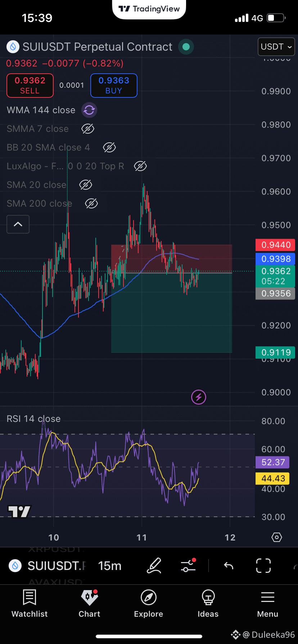Tap the price change -0.0077 (-0.82%) text

point(83,63)
